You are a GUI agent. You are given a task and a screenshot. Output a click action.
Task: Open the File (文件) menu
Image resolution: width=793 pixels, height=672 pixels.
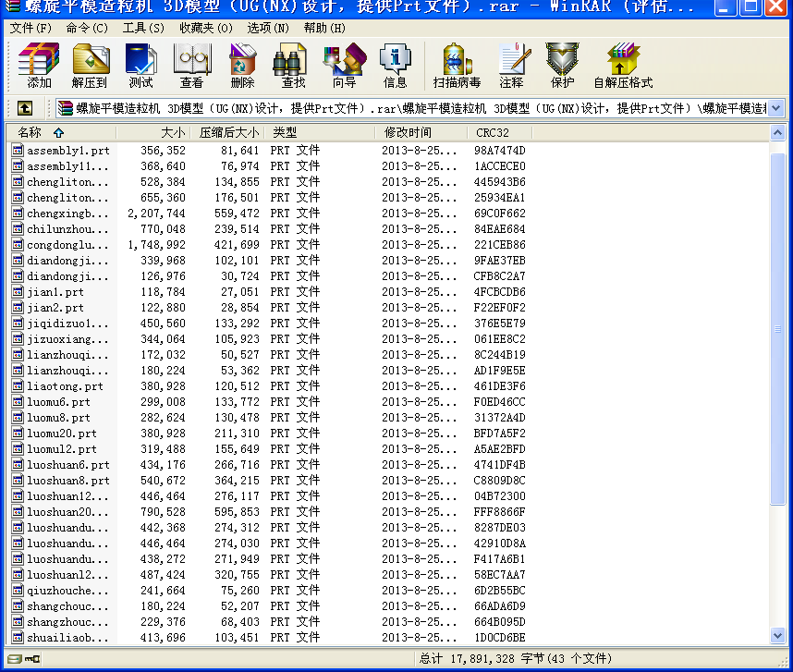click(30, 28)
